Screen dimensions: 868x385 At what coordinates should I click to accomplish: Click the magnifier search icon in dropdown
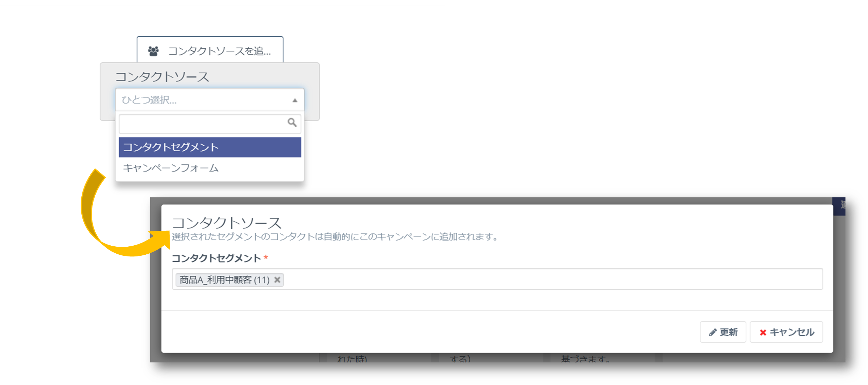point(291,123)
